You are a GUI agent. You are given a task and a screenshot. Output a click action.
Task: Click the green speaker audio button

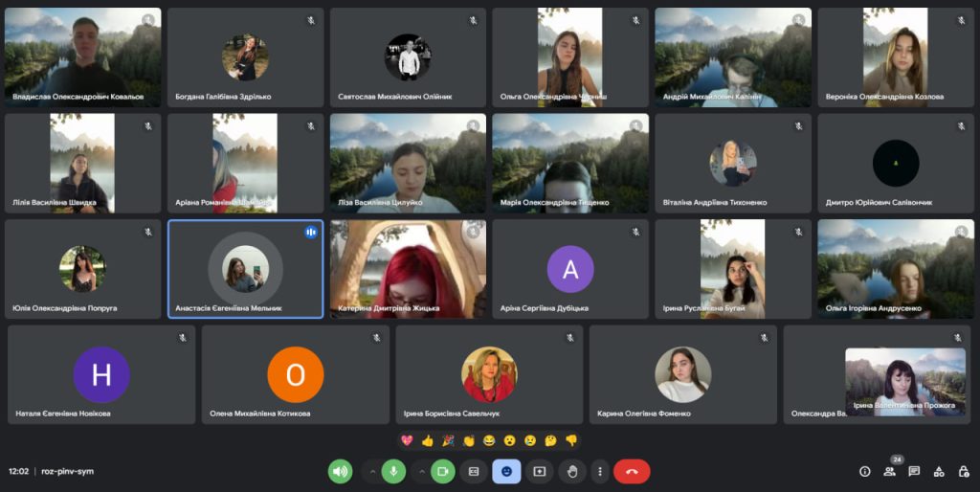click(340, 471)
